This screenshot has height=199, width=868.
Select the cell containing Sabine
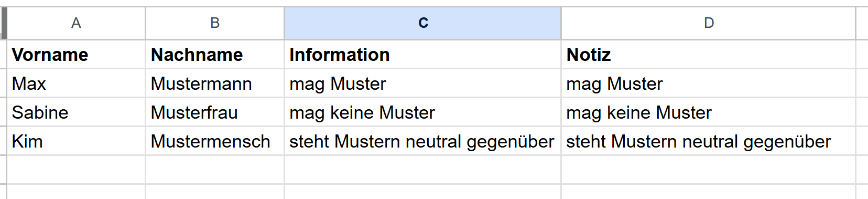pyautogui.click(x=76, y=112)
